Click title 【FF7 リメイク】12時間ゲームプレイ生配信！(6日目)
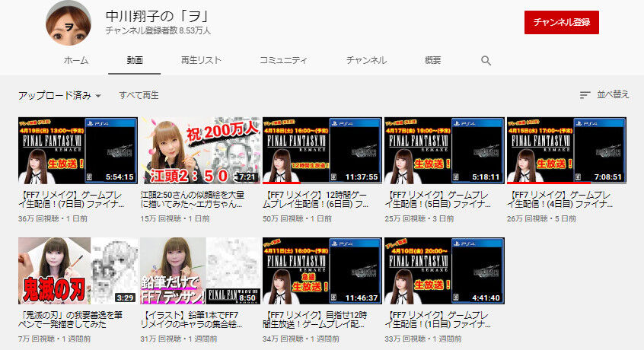The width and height of the screenshot is (644, 350). 315,199
